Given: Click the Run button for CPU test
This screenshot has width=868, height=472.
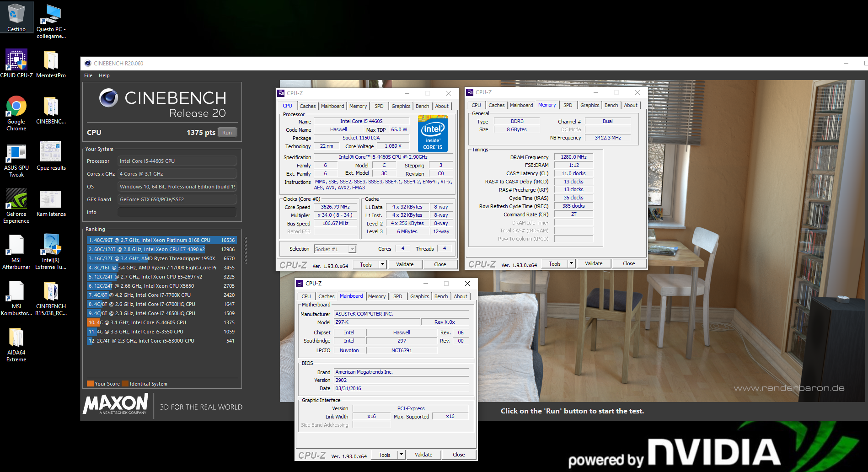Looking at the screenshot, I should point(227,133).
